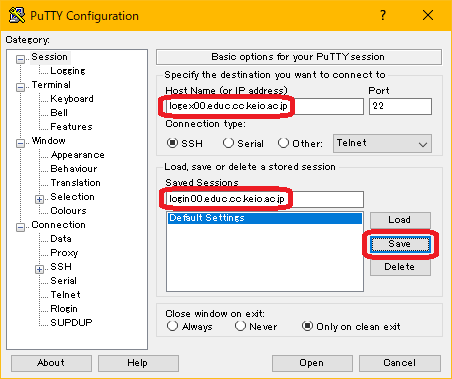Close the PuTTY Configuration window

click(428, 15)
